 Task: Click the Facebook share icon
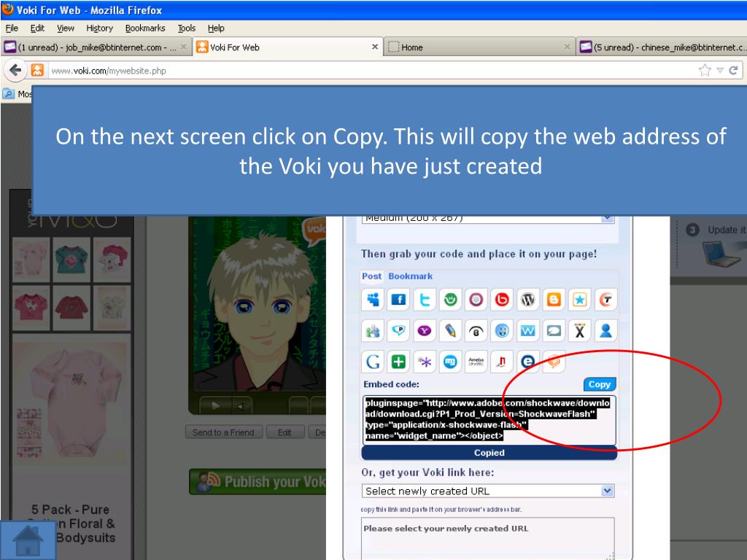398,300
